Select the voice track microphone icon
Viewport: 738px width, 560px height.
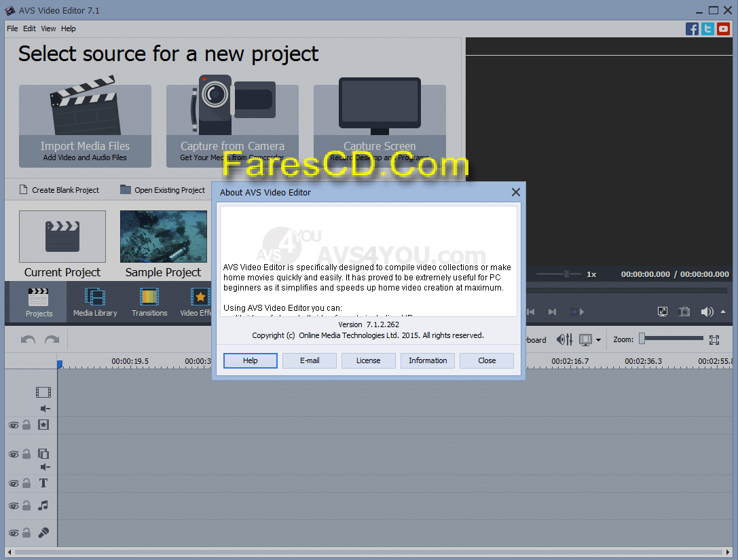pos(43,533)
